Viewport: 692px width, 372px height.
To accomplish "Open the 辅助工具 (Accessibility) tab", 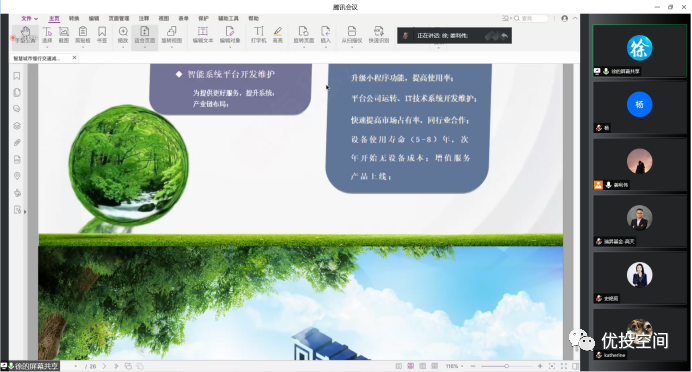I will (x=228, y=19).
